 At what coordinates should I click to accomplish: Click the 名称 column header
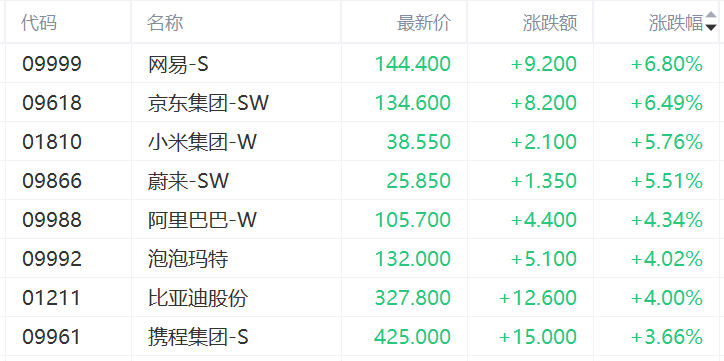click(x=165, y=22)
